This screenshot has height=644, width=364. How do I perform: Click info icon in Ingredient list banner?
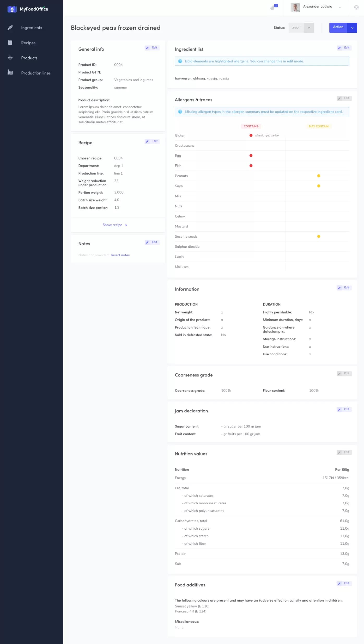(180, 61)
